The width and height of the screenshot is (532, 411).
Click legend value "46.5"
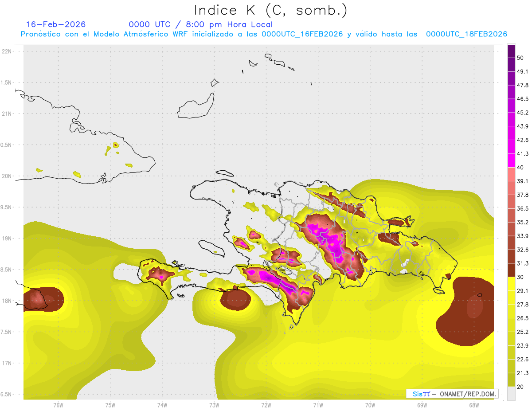coord(523,99)
